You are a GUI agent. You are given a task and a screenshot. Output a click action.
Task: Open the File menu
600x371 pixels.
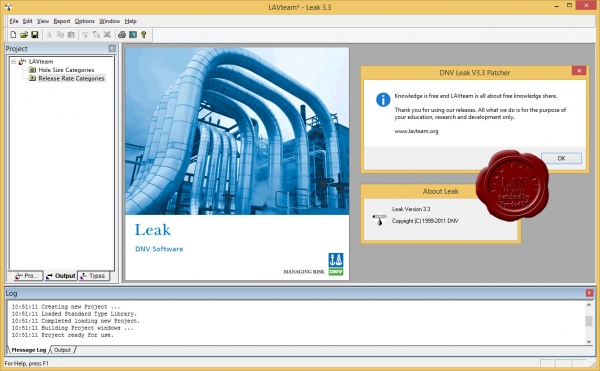point(14,21)
